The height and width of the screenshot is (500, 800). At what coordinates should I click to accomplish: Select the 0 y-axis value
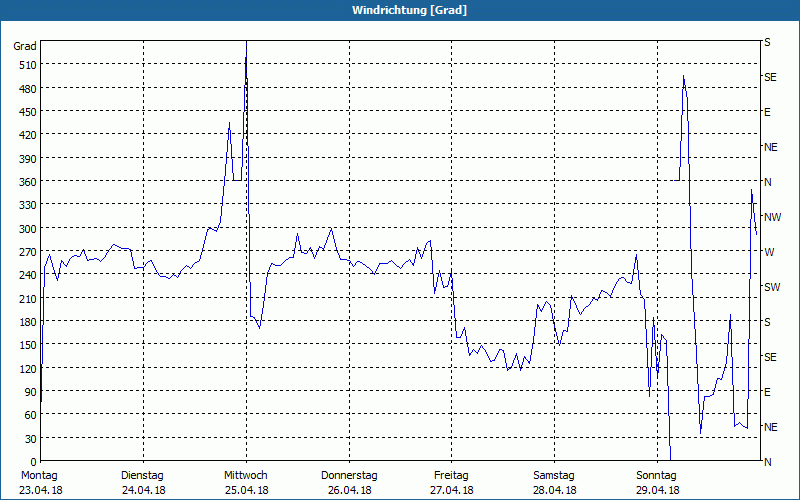[x=34, y=462]
